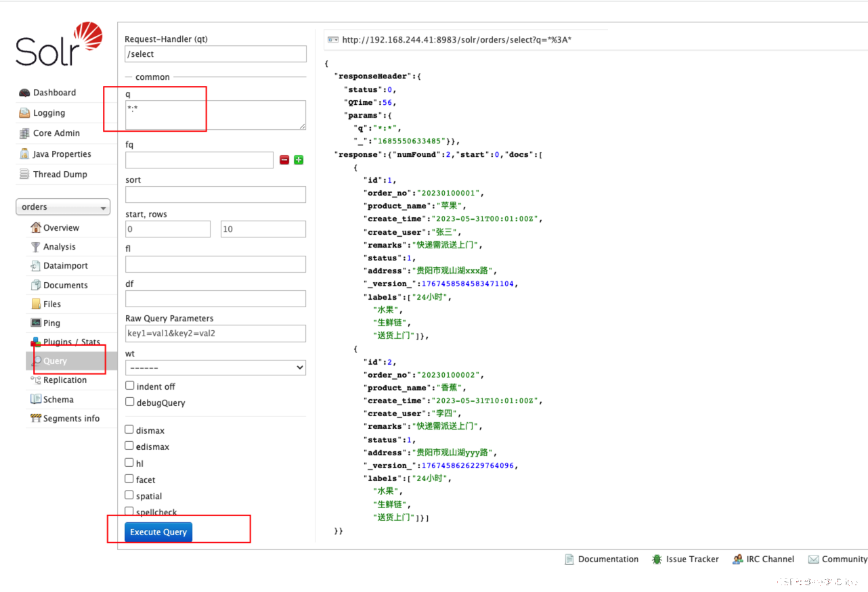
Task: Click the Solr logo
Action: [59, 44]
